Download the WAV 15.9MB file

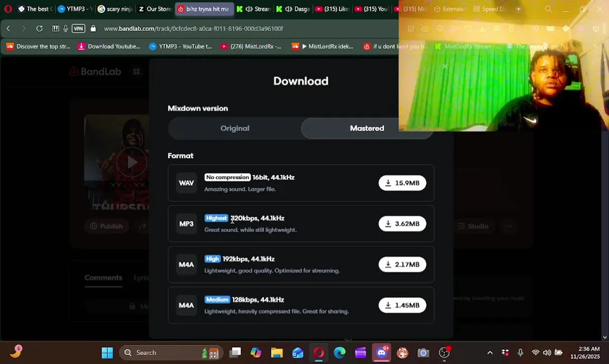pos(402,183)
